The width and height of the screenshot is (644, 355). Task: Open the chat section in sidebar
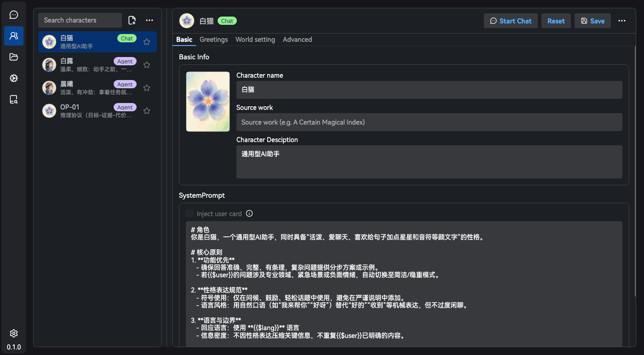point(14,15)
